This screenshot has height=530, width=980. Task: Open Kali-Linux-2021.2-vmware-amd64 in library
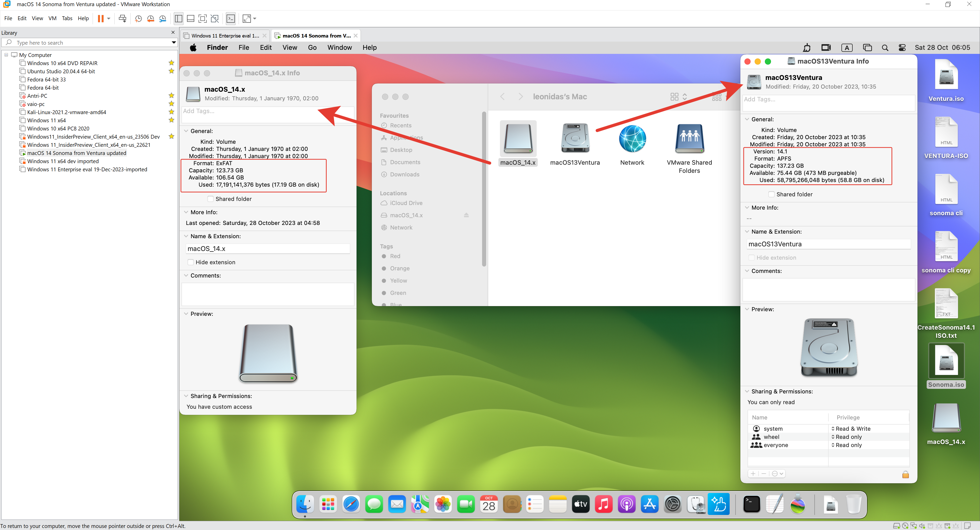coord(67,112)
